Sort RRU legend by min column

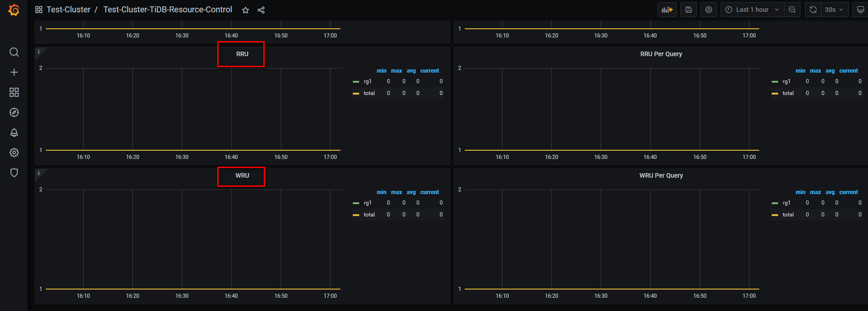pos(382,71)
